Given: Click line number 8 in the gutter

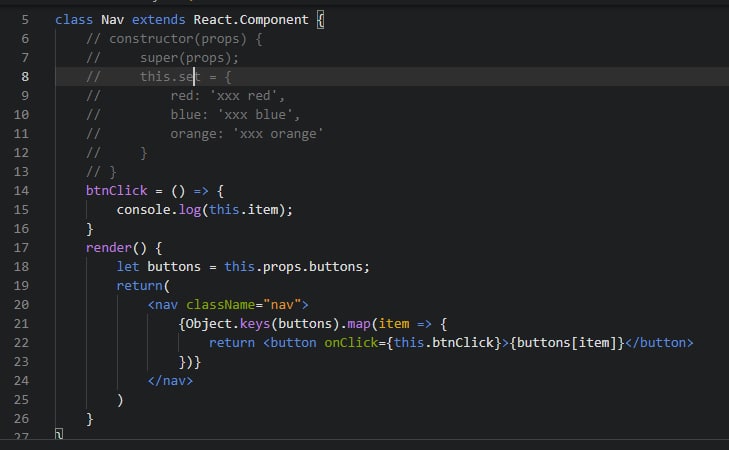Looking at the screenshot, I should pos(25,77).
